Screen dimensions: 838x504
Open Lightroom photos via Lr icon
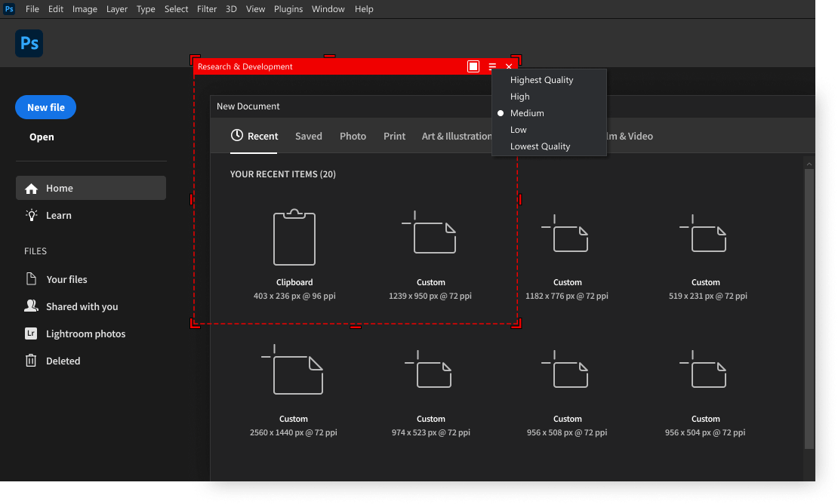(x=31, y=333)
